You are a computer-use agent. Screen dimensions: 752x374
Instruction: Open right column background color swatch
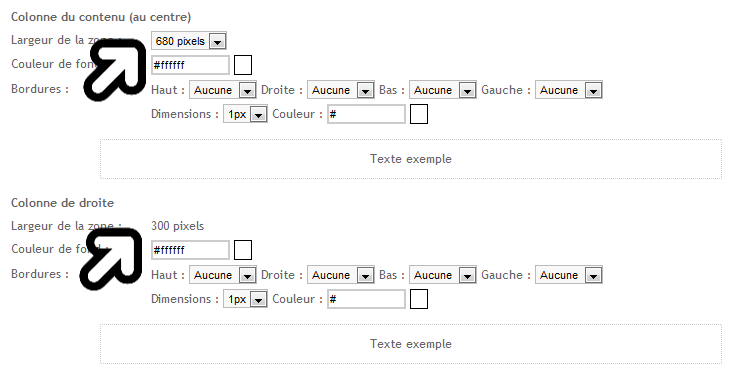[x=243, y=250]
